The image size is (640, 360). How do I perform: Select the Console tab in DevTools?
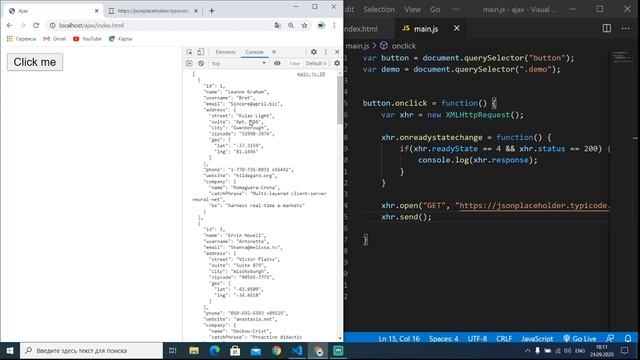tap(254, 52)
